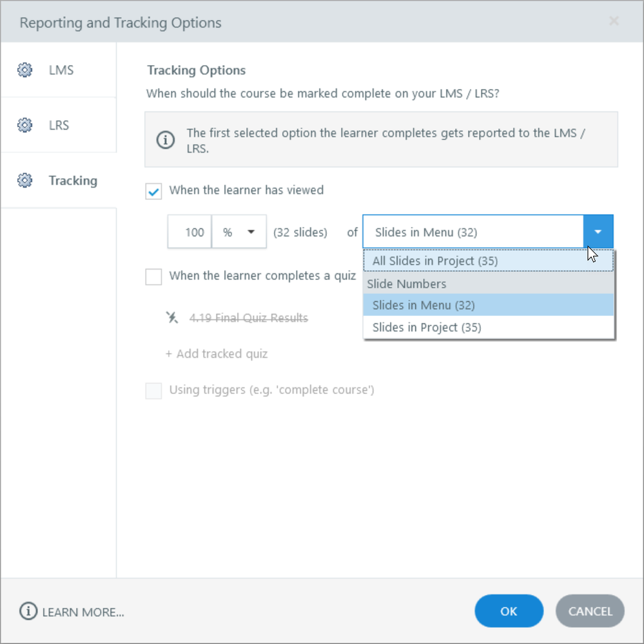Screen dimensions: 644x644
Task: Click the LRS gear icon
Action: (24, 125)
